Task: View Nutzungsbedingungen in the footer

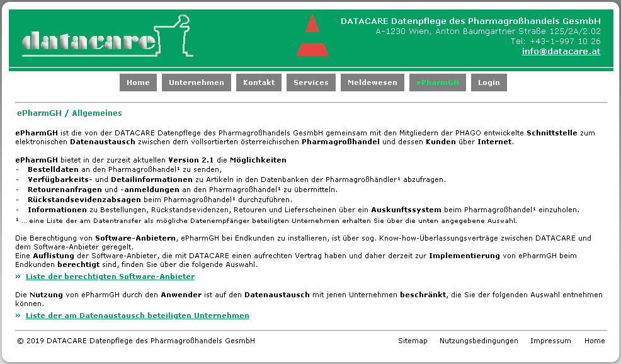Action: (479, 341)
